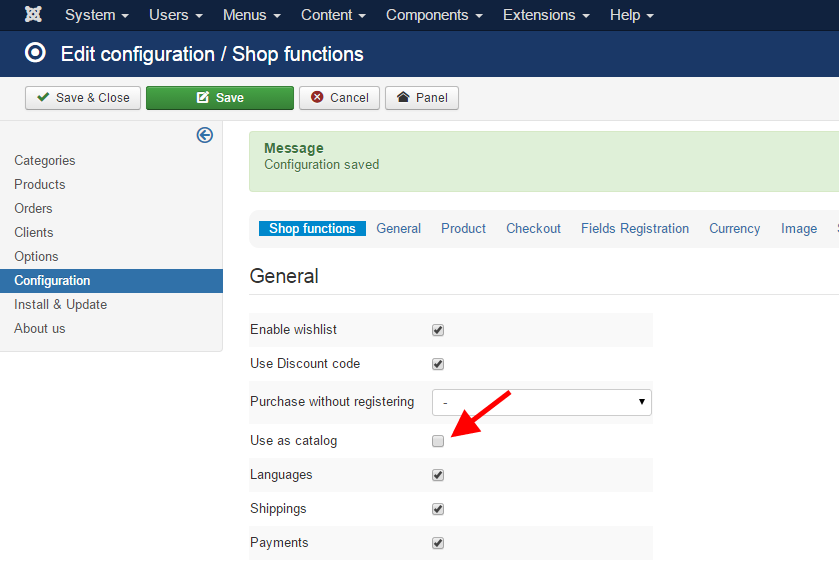Expand the System menu
Screen dimensions: 839x565
96,15
